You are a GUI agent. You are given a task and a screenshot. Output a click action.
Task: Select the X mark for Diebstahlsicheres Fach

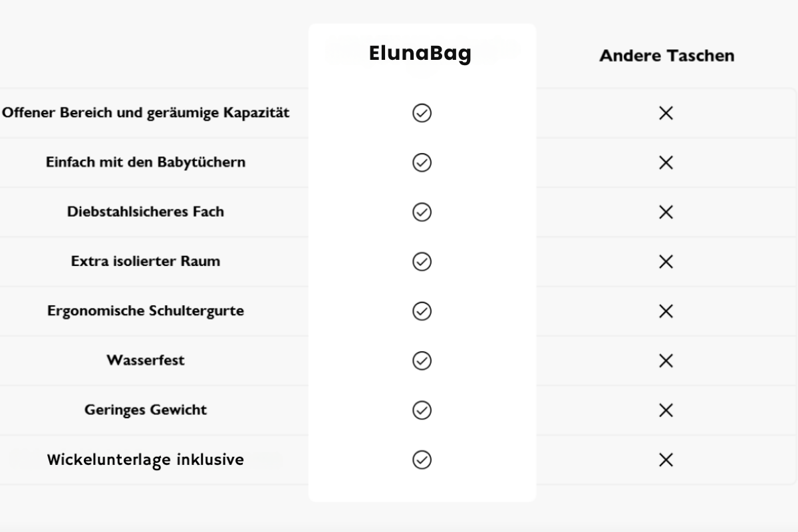(x=666, y=212)
